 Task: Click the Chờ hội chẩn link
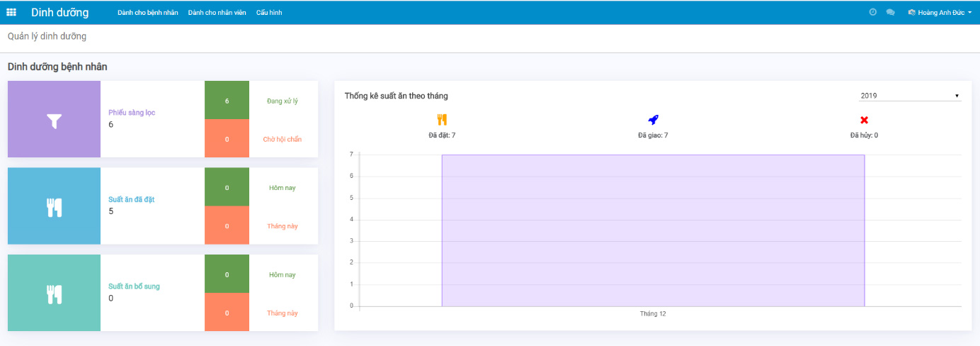coord(283,139)
